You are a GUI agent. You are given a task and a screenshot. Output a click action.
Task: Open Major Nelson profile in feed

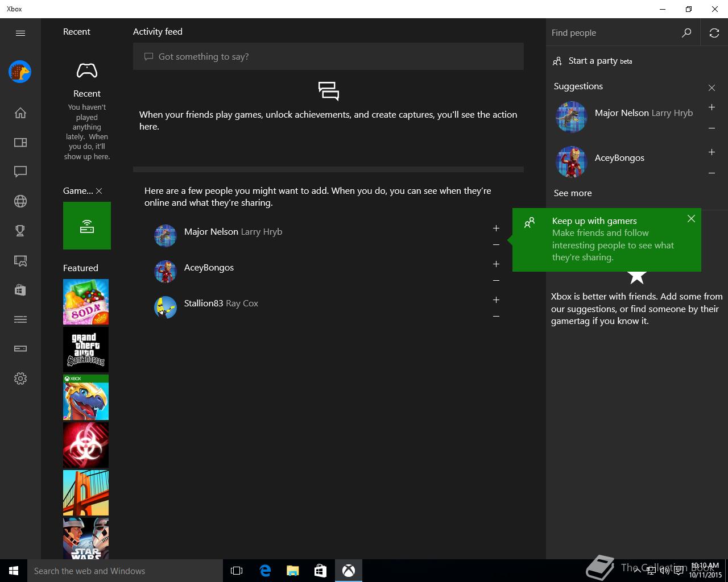pyautogui.click(x=233, y=232)
